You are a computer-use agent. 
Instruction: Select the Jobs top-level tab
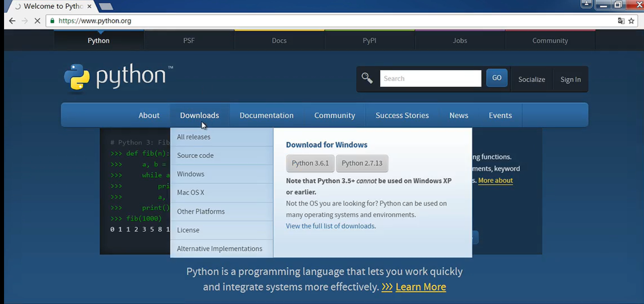(x=460, y=40)
